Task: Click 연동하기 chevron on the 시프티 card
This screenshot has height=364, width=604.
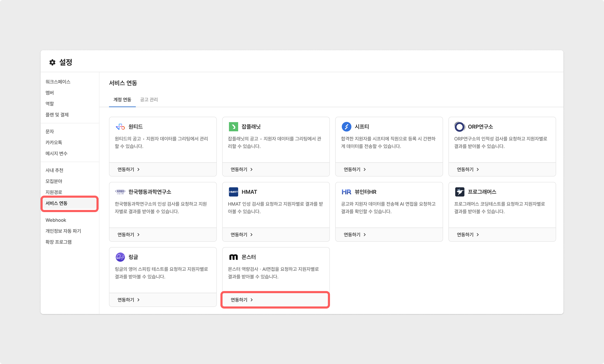Action: pyautogui.click(x=364, y=169)
